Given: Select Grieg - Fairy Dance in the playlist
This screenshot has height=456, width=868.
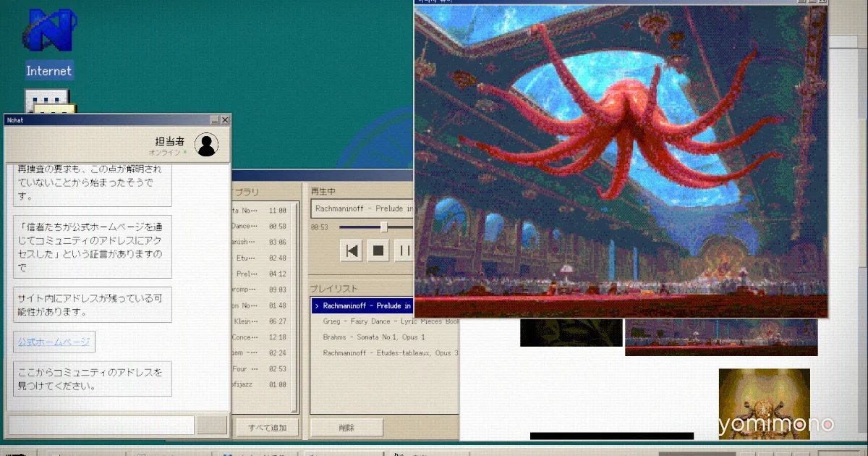Looking at the screenshot, I should [391, 321].
